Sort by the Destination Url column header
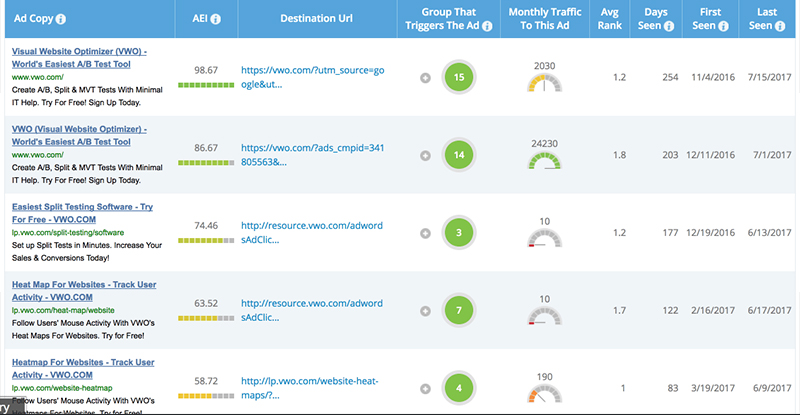 tap(316, 18)
